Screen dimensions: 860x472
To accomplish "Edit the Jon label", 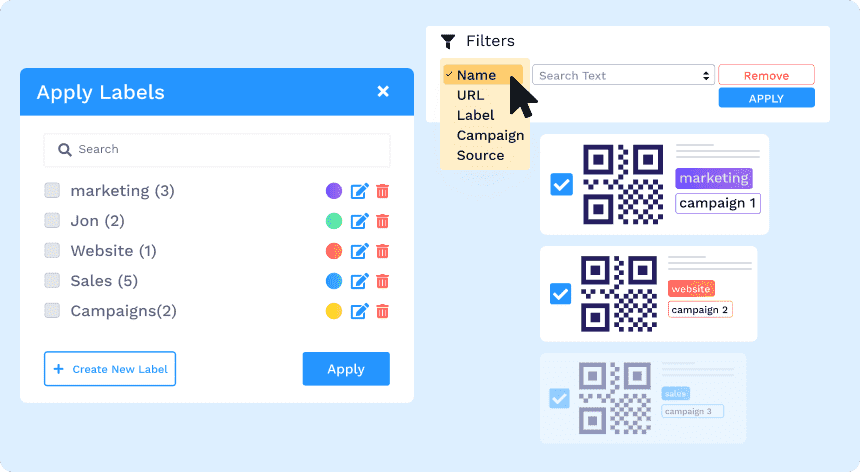I will point(359,221).
